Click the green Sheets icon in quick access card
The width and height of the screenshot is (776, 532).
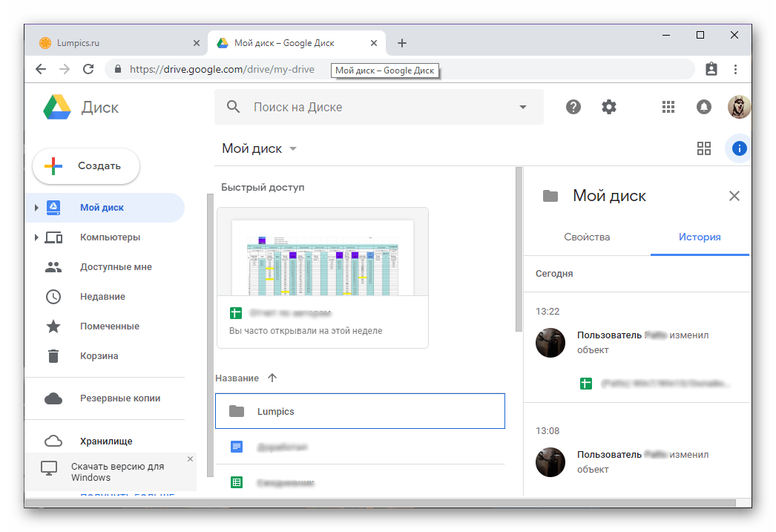pyautogui.click(x=236, y=313)
